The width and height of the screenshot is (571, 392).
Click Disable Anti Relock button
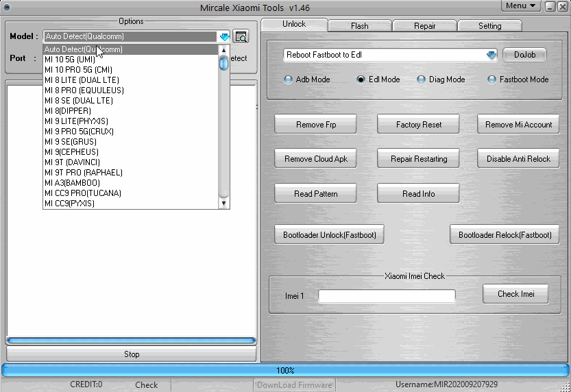518,159
